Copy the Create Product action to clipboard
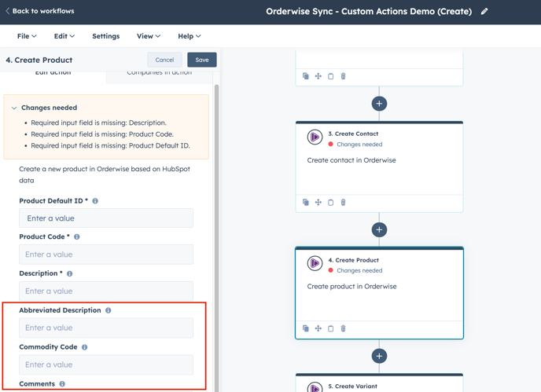Screen dimensions: 541x392 (330, 328)
